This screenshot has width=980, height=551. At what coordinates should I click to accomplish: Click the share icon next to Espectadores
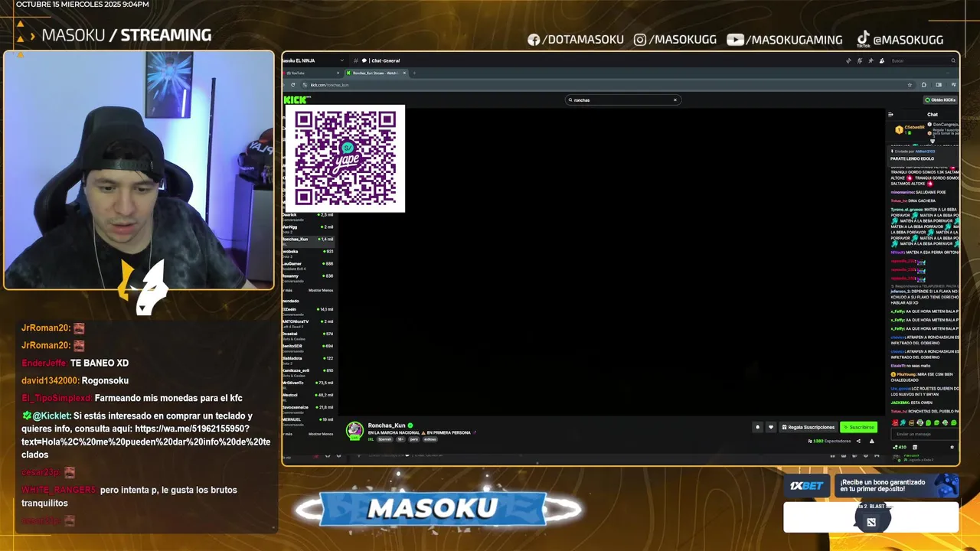click(858, 441)
